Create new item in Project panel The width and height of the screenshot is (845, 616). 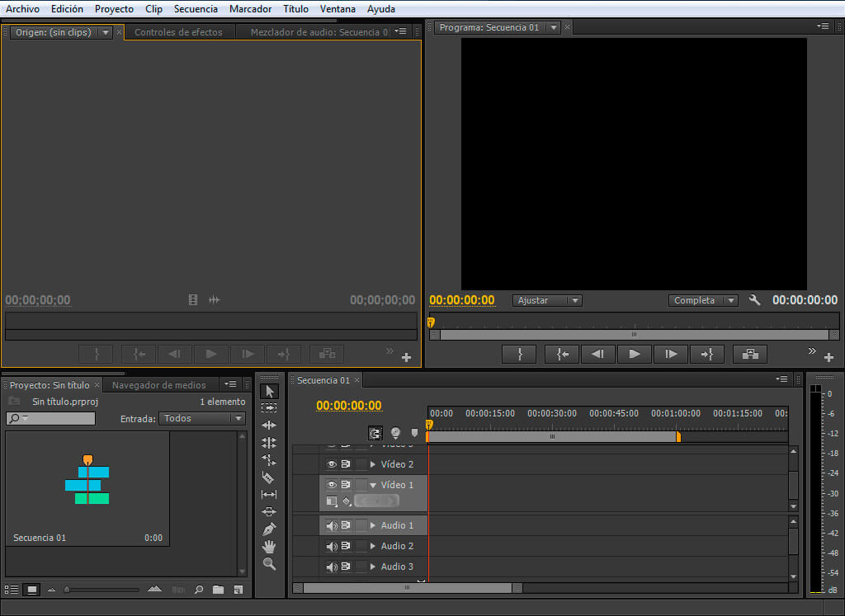(238, 590)
